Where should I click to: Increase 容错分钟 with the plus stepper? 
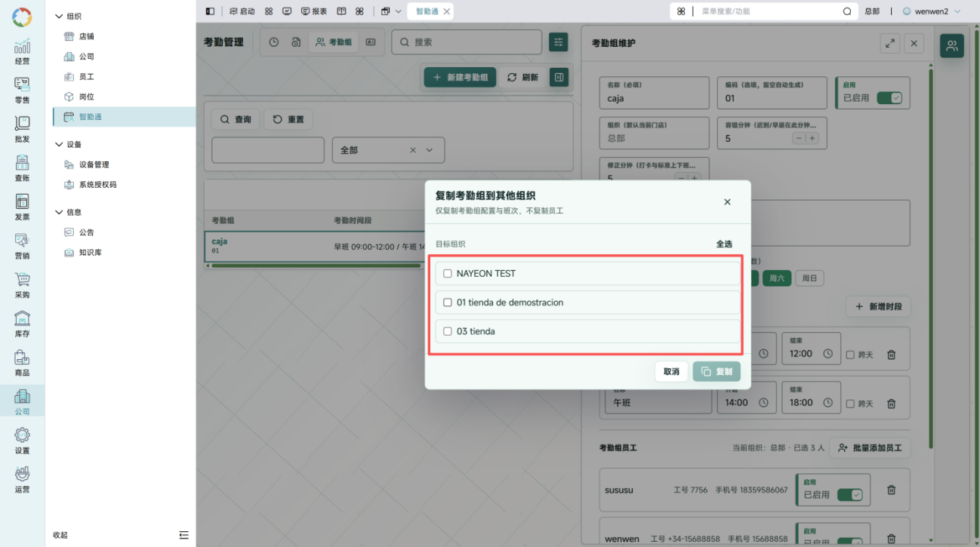click(x=812, y=138)
